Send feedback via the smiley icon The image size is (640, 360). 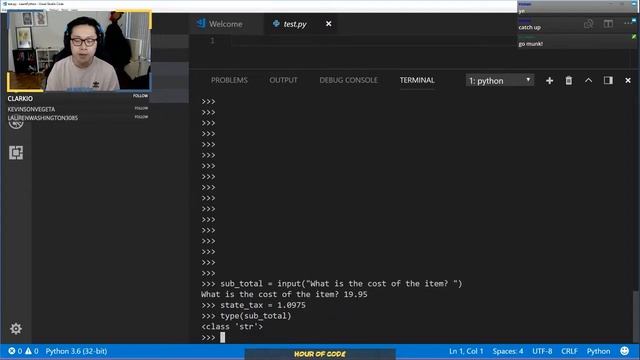pos(624,351)
